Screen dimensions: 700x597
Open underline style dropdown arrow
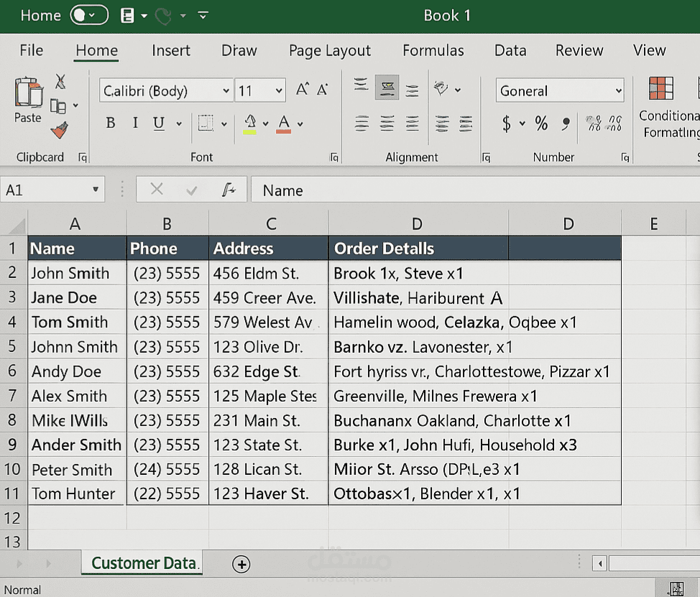(x=179, y=124)
